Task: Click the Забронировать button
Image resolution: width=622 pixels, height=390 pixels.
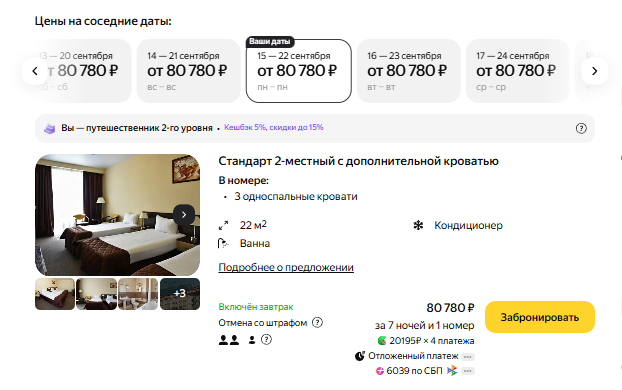Action: click(540, 317)
